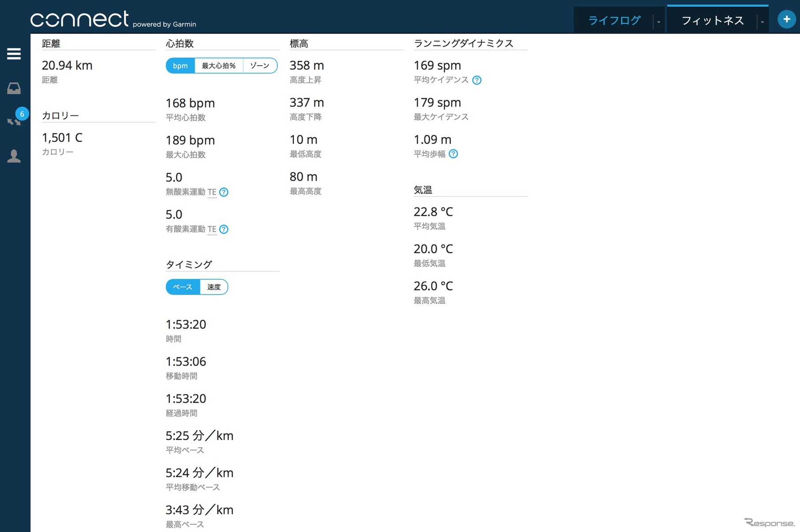The image size is (800, 532).
Task: Switch heart rate to ゾーン view
Action: pos(260,66)
